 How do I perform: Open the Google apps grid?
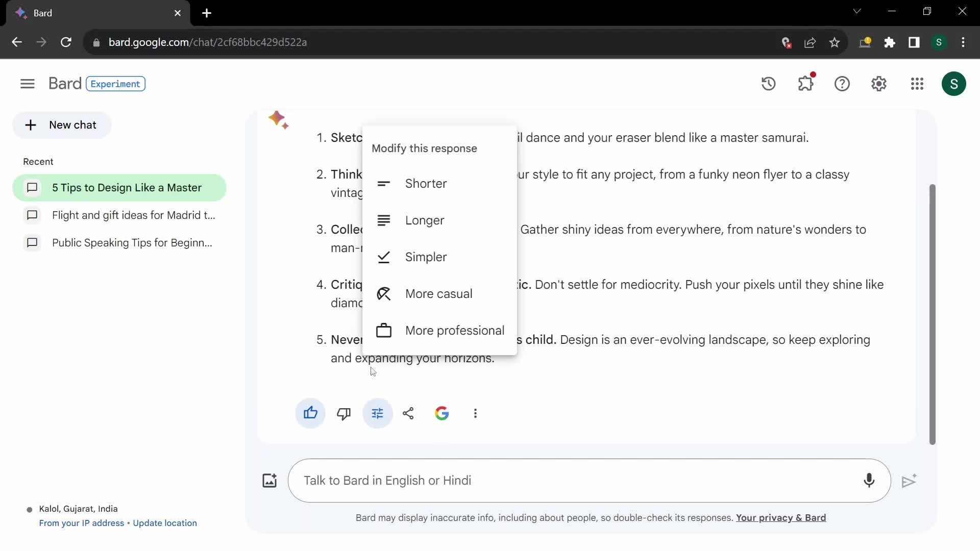[917, 84]
